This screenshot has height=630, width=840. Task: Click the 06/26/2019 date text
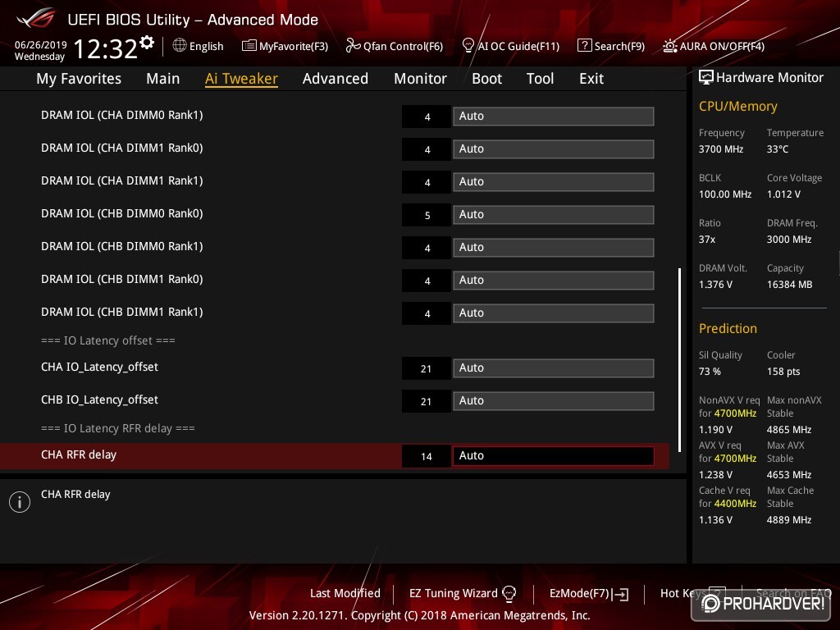coord(41,44)
